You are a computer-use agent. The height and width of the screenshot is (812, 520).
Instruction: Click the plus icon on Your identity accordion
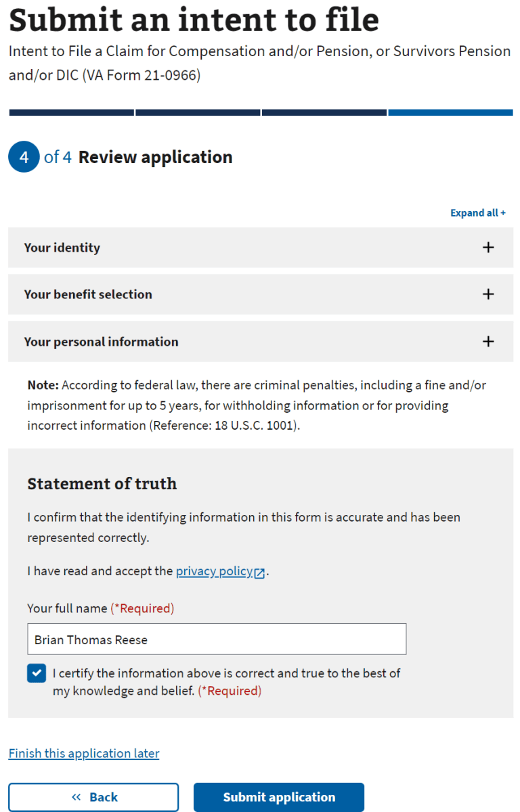(488, 247)
